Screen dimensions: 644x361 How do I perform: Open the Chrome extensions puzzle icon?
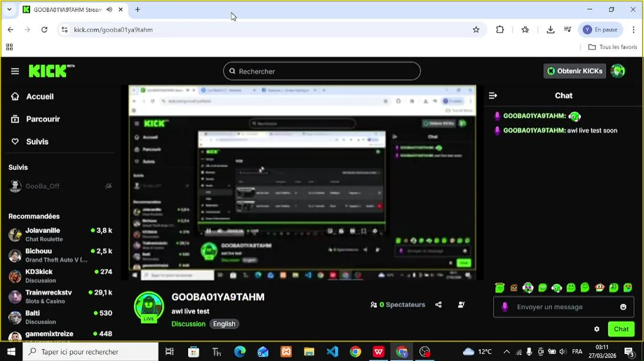[x=500, y=30]
